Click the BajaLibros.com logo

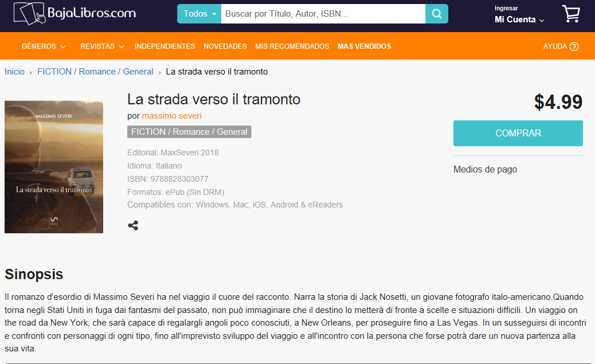75,13
